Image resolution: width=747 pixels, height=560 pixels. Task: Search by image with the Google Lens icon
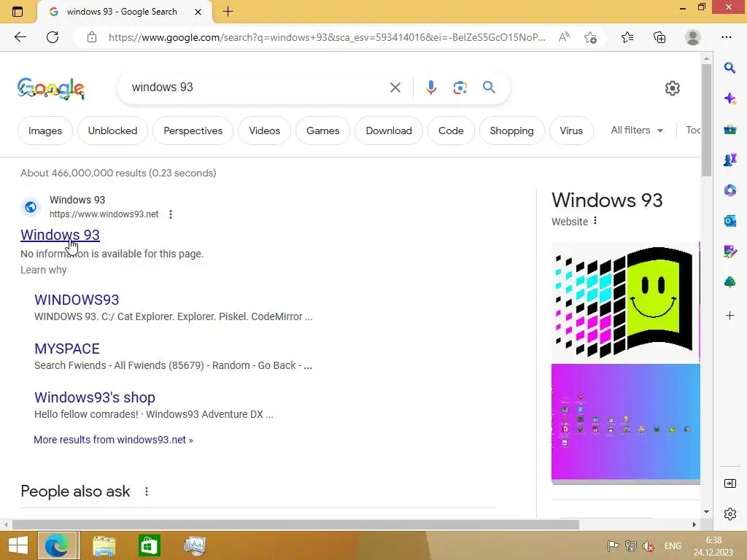[460, 87]
